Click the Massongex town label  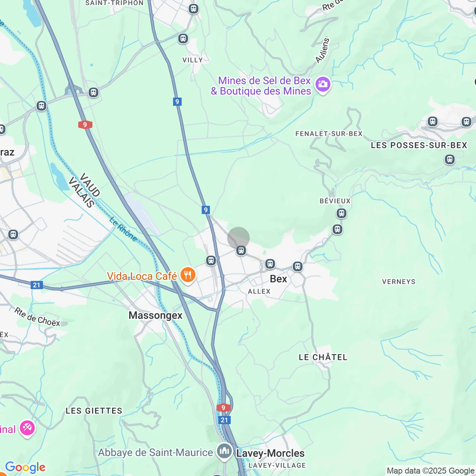point(155,316)
